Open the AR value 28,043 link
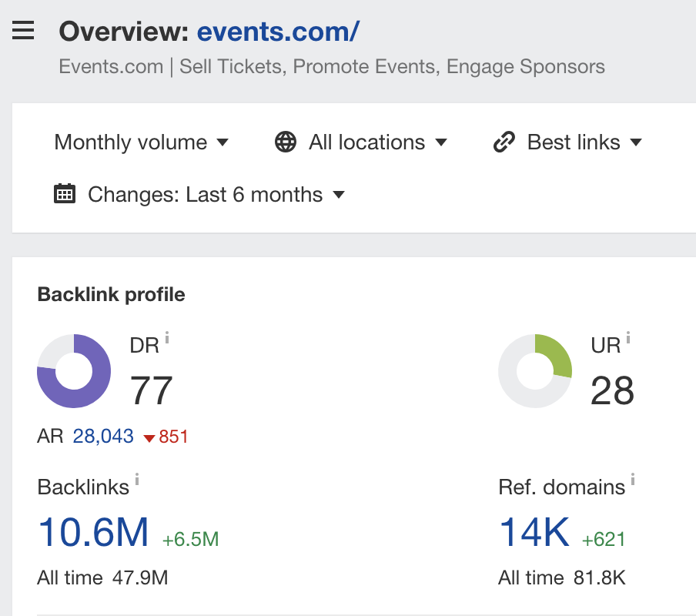696x616 pixels. [103, 437]
